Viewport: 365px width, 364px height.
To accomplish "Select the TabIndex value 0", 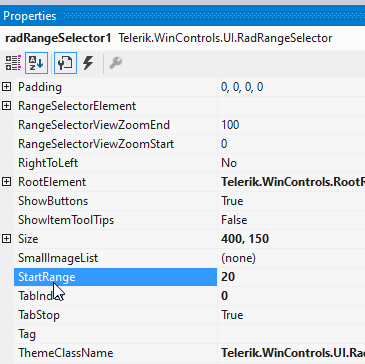I will click(291, 296).
